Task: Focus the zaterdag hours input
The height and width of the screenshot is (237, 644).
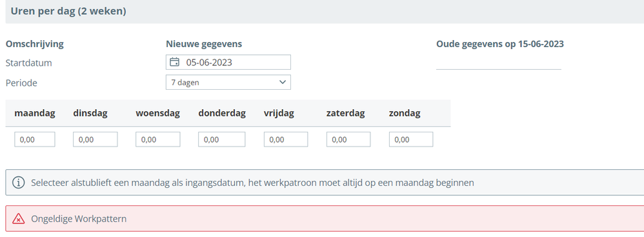Action: [348, 139]
